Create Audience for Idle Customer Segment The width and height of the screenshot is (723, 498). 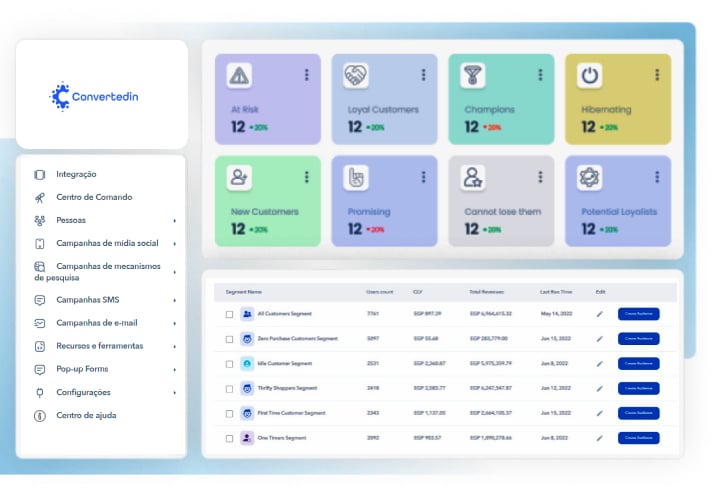click(x=639, y=364)
